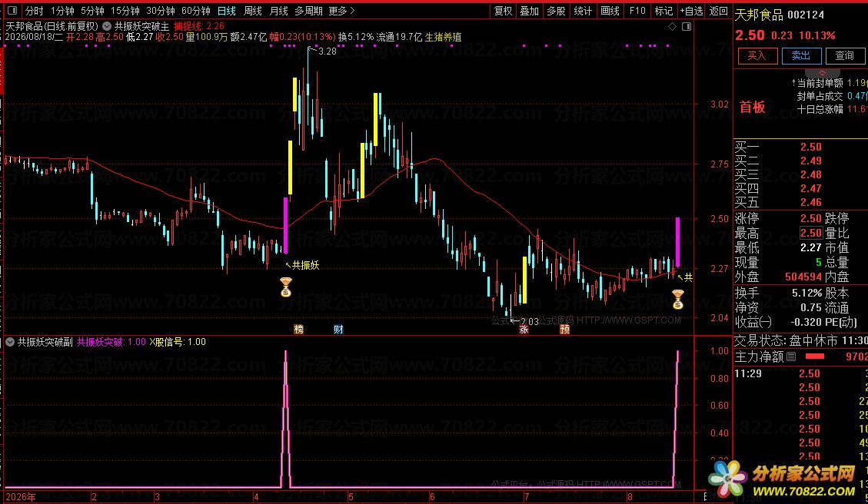Click the diamond icon above the chart
Screen dimensions: 868x504
(x=672, y=26)
